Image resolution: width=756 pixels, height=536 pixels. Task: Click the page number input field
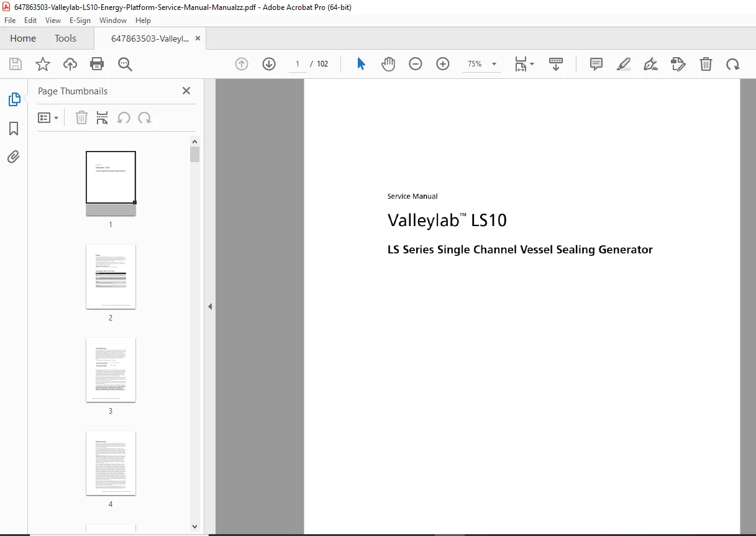(298, 64)
